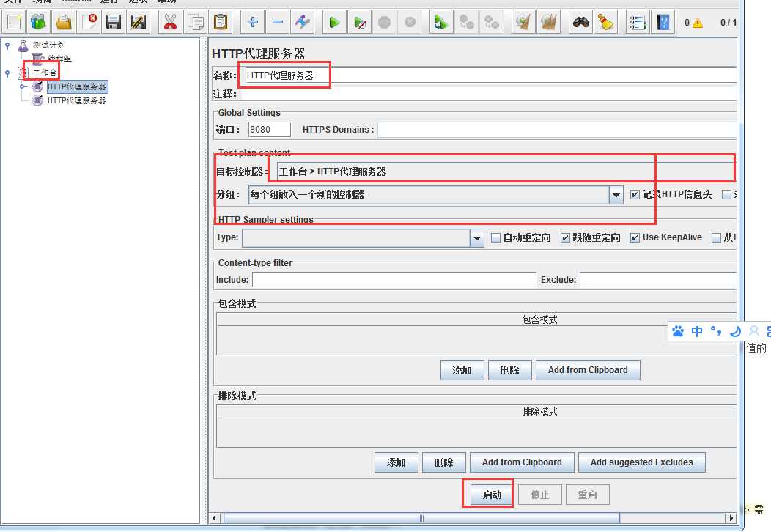Click 删除 under 排除模式
771x532 pixels.
click(443, 462)
